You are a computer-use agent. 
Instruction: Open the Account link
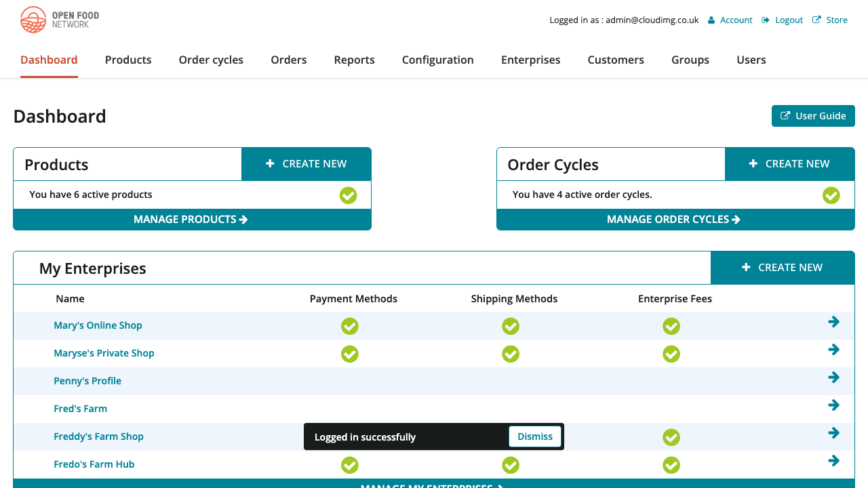[x=730, y=20]
